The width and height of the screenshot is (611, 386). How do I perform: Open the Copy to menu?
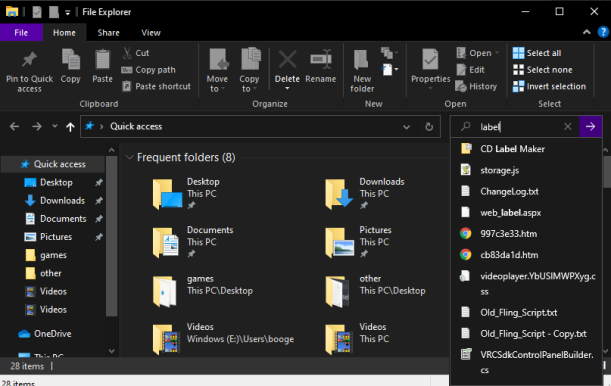click(x=249, y=70)
